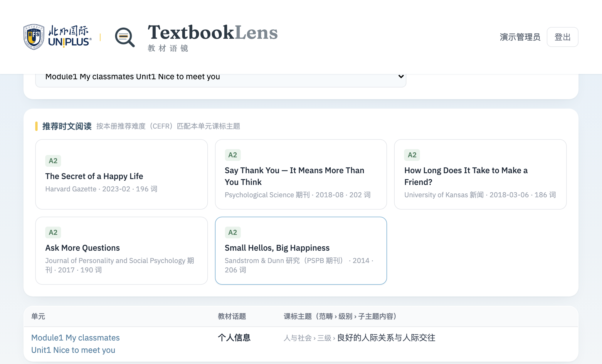This screenshot has height=364, width=602.
Task: Click A2 badge on Small Hellos card
Action: pos(233,232)
